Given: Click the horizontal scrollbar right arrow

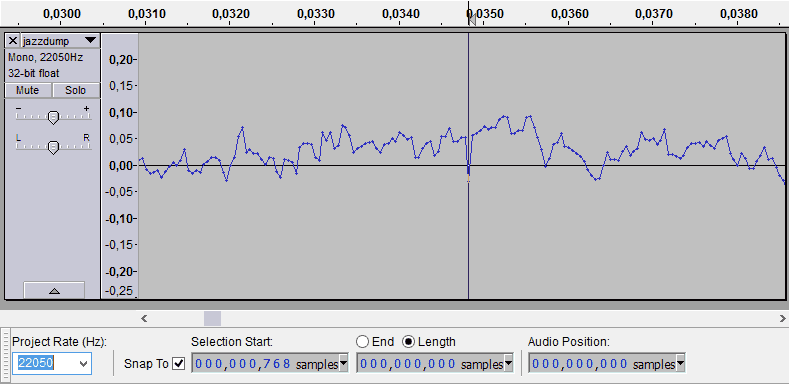Looking at the screenshot, I should [x=782, y=318].
